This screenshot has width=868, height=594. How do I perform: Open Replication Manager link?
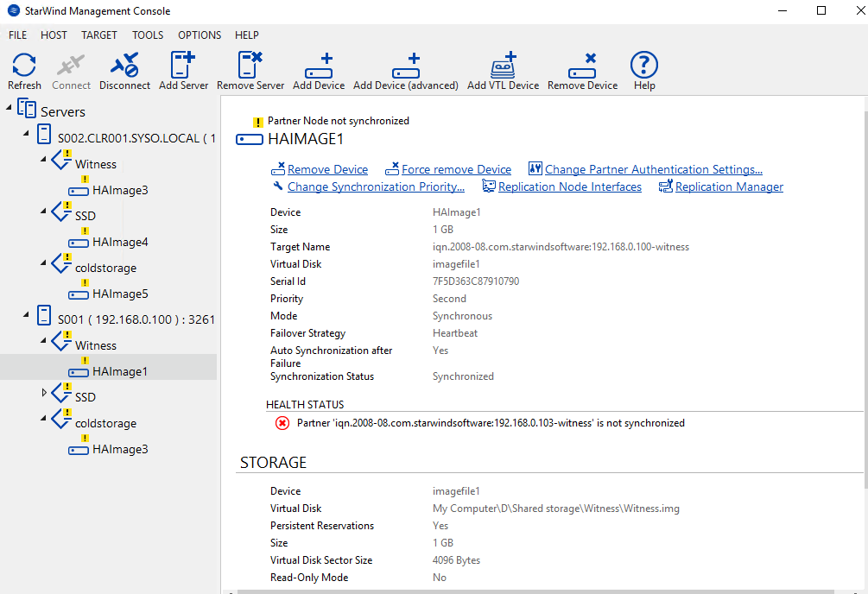729,186
